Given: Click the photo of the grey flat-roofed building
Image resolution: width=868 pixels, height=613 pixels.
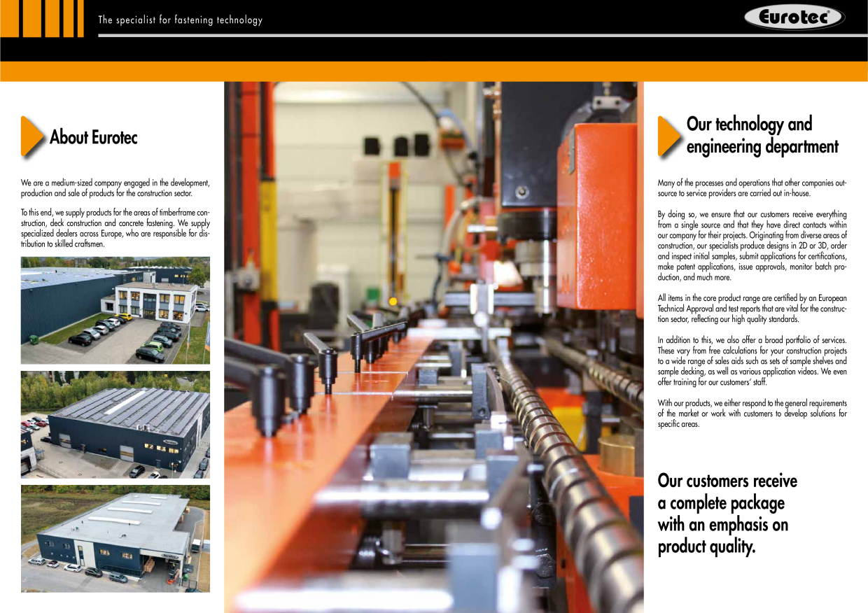Looking at the screenshot, I should coord(115,539).
